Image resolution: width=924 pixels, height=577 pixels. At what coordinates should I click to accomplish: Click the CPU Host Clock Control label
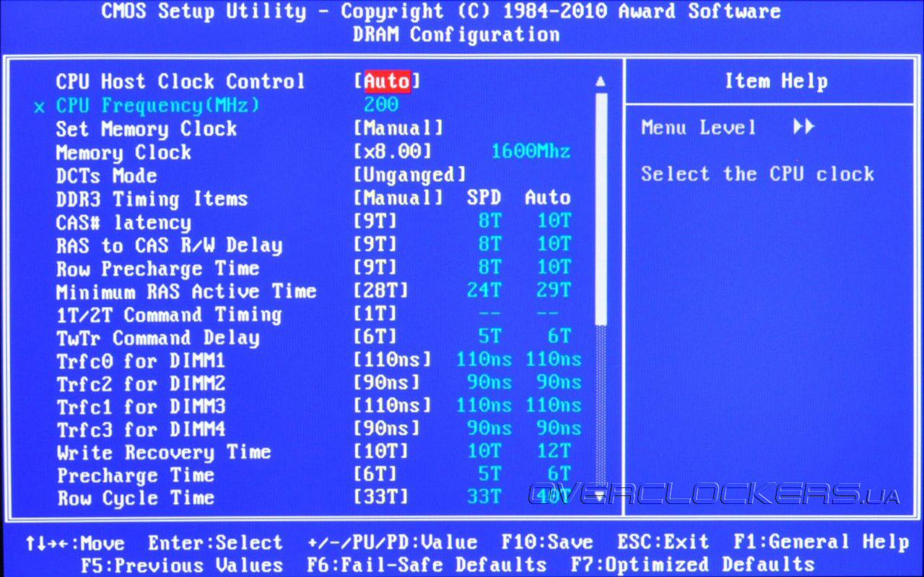coord(180,82)
